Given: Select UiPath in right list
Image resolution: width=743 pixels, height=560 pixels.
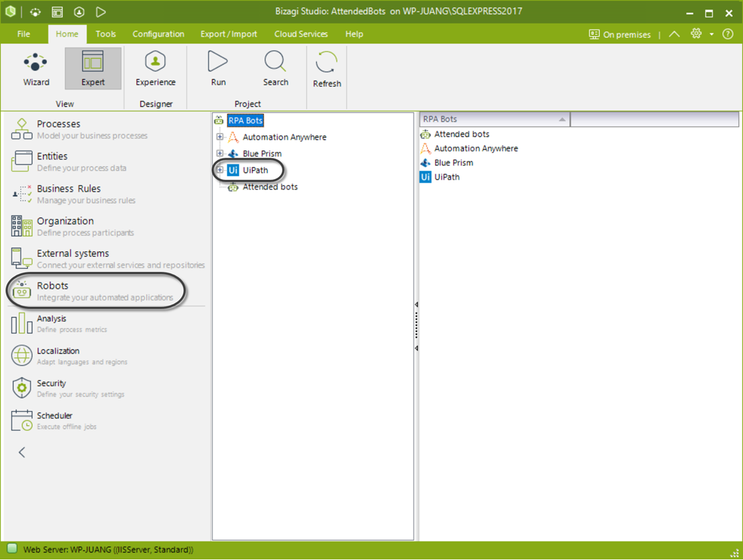Looking at the screenshot, I should pyautogui.click(x=447, y=176).
